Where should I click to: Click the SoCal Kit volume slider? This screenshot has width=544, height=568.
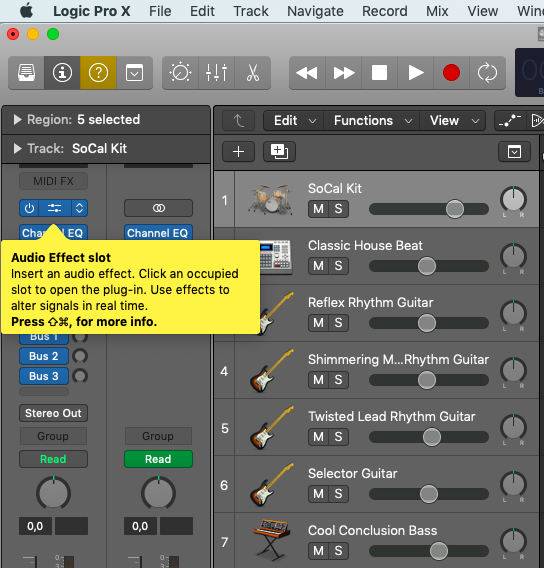[429, 209]
